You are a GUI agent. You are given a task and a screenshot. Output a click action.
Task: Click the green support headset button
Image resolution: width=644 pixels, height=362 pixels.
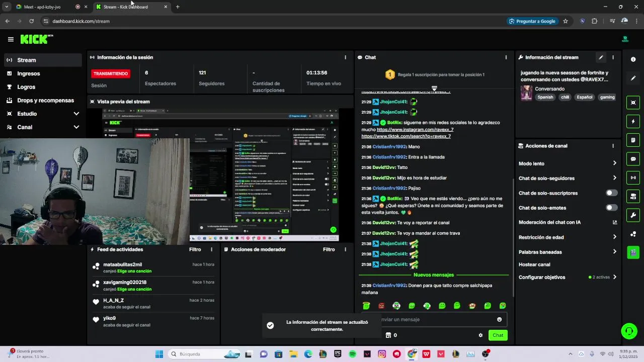click(628, 331)
